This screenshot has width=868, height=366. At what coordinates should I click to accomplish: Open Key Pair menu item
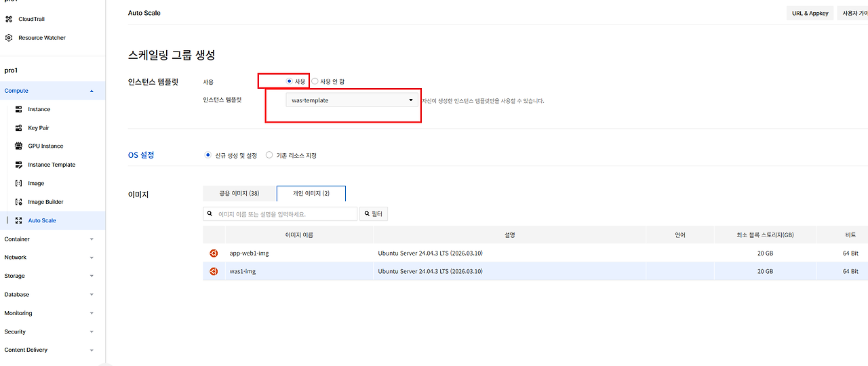tap(39, 127)
